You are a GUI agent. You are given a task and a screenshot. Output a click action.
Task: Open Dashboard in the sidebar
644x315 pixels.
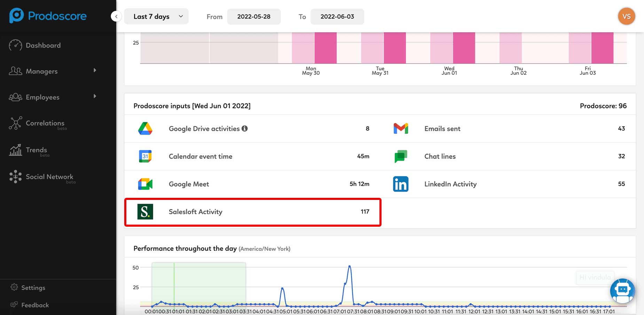[43, 45]
